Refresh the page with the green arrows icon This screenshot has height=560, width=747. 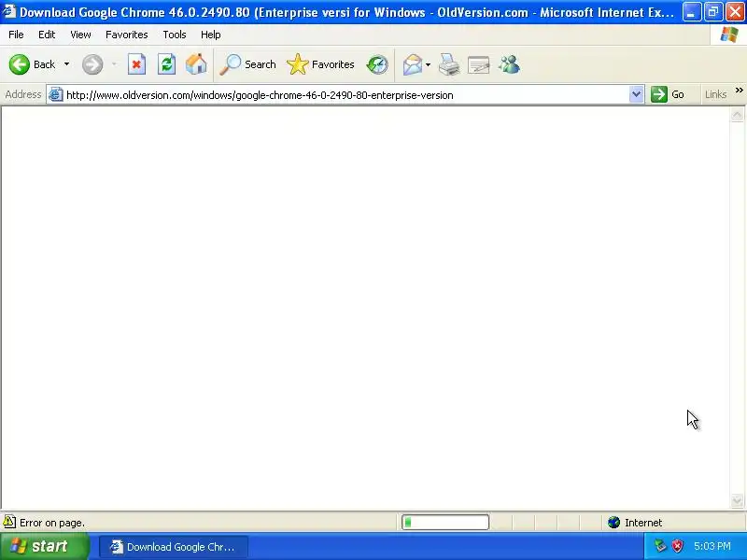pyautogui.click(x=167, y=64)
